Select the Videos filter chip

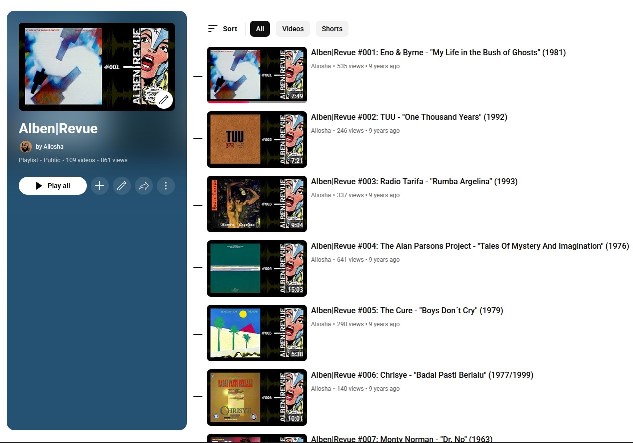(293, 29)
